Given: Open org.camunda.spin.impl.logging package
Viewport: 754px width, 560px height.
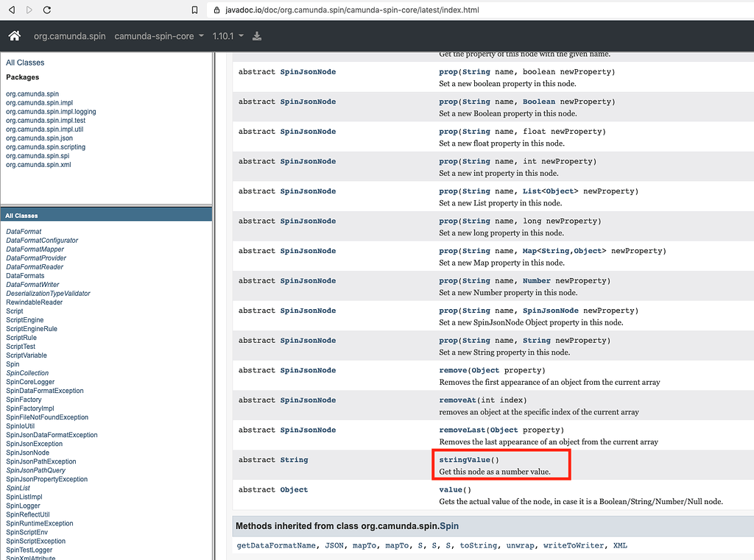Looking at the screenshot, I should (x=51, y=112).
